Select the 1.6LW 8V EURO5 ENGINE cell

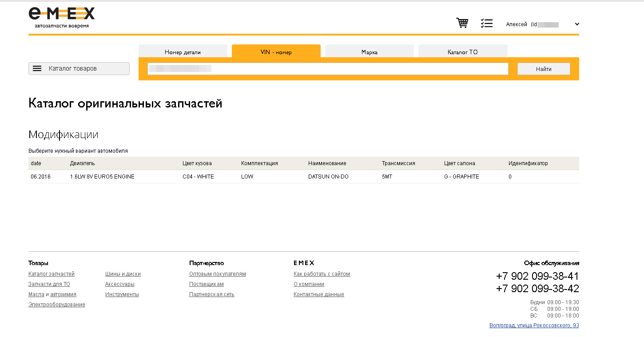[102, 177]
